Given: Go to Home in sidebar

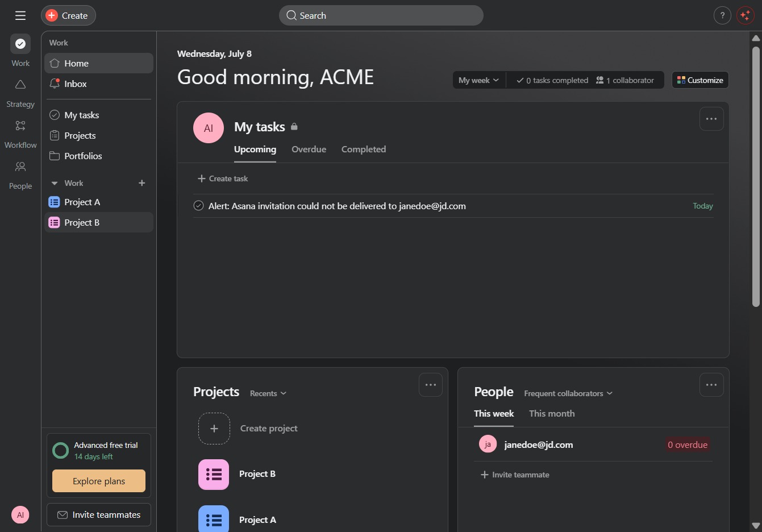Looking at the screenshot, I should click(x=99, y=63).
